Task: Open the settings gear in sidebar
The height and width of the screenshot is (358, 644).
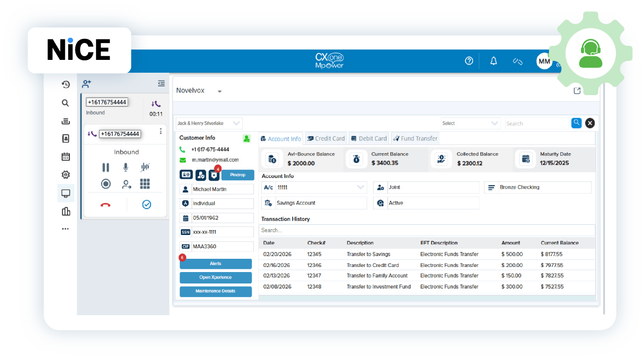Action: [x=66, y=175]
